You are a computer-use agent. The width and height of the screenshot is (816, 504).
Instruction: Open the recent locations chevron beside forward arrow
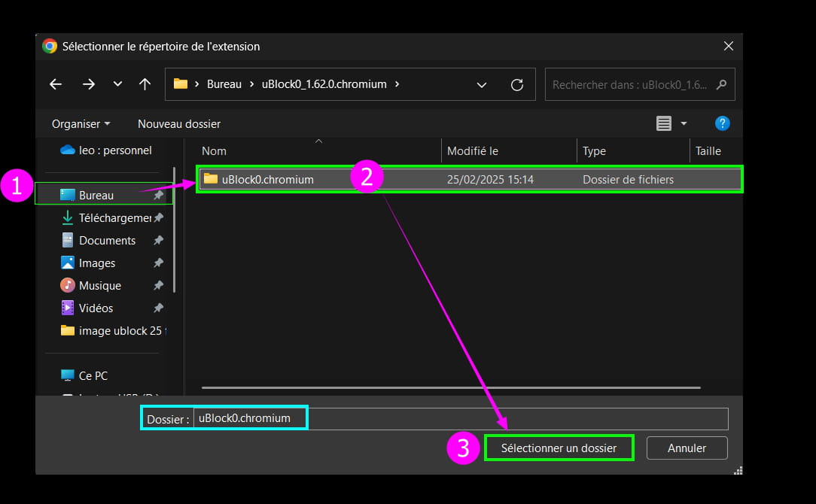(x=117, y=83)
